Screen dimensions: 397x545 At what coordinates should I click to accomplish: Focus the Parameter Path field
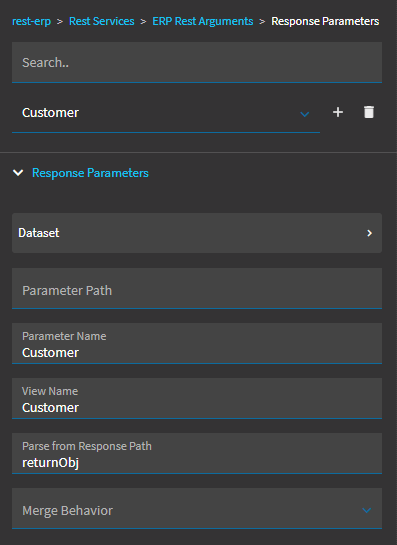point(197,288)
